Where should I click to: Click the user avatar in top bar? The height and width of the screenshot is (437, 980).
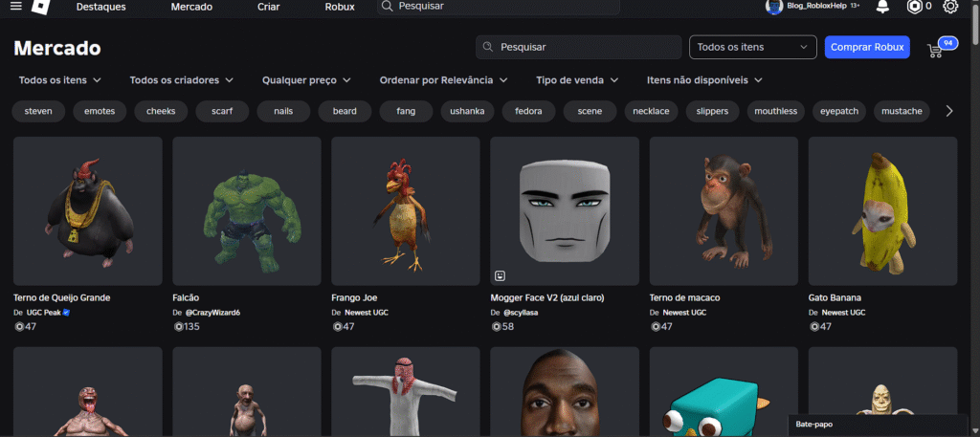tap(773, 7)
